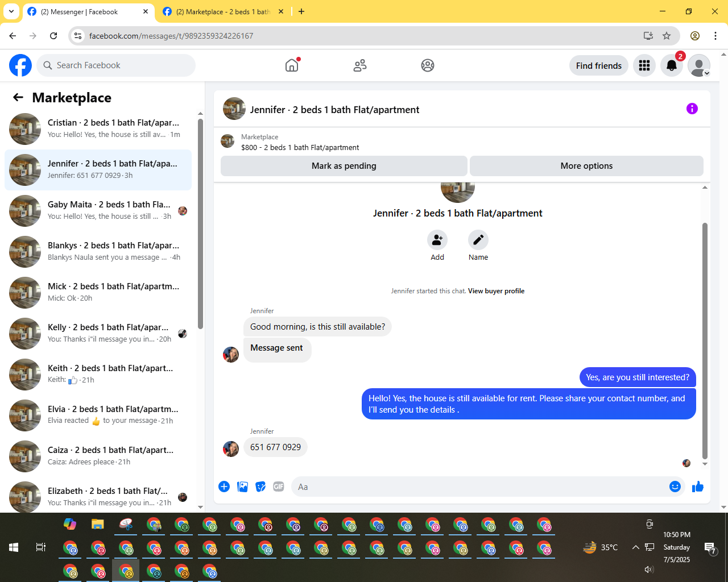
Task: Open More options button
Action: coord(586,165)
